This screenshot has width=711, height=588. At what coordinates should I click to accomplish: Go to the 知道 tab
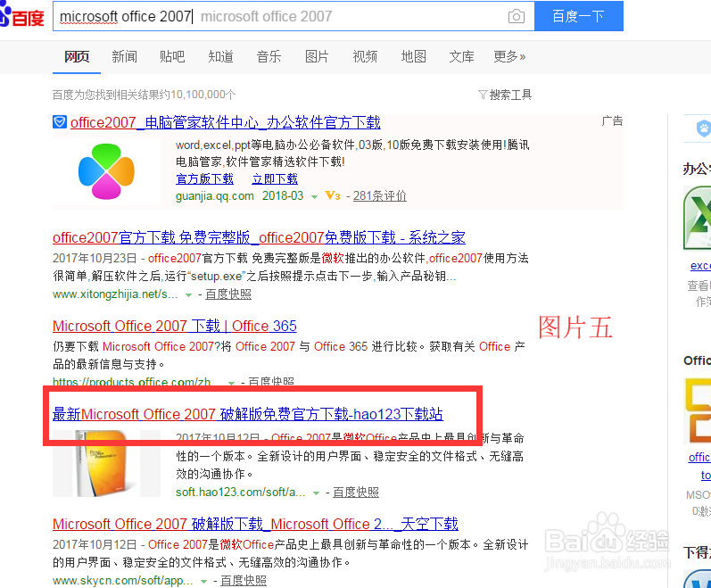tap(220, 57)
